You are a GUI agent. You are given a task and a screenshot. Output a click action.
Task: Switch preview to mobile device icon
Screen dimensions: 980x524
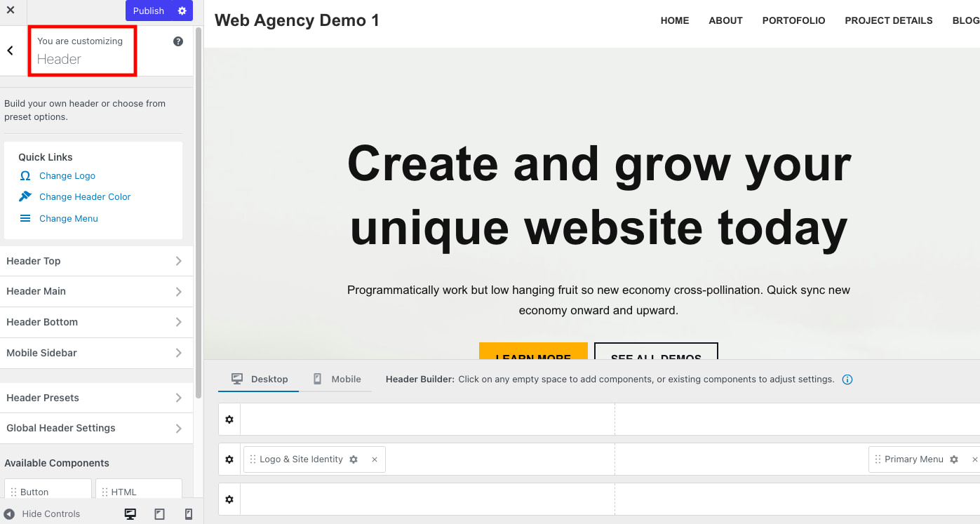pyautogui.click(x=188, y=514)
